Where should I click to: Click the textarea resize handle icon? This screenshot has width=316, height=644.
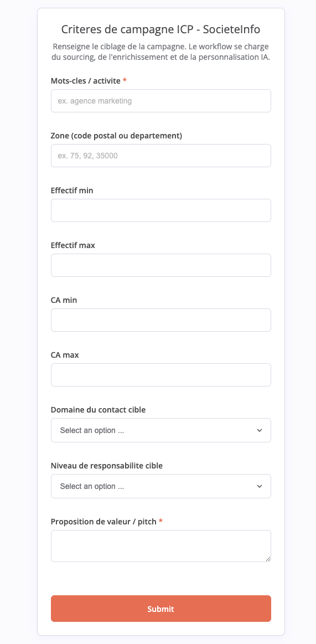[268, 559]
